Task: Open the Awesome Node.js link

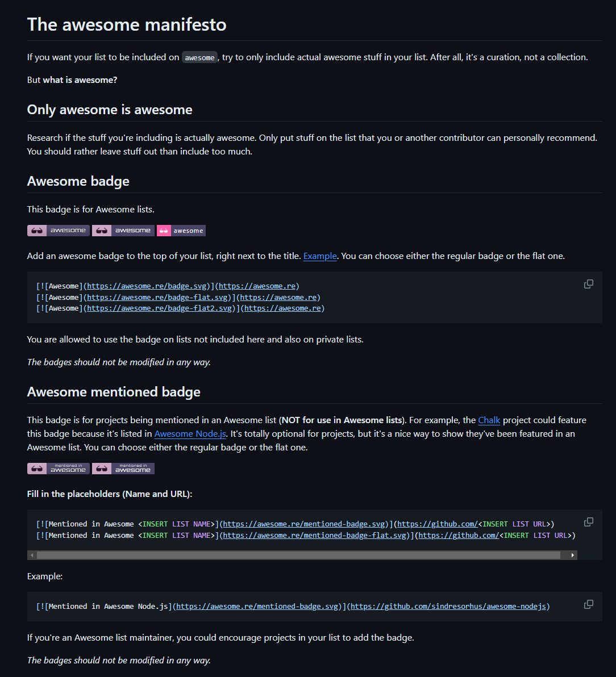Action: point(190,434)
